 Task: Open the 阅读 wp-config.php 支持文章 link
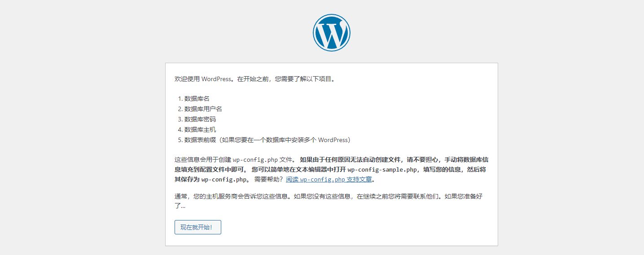329,179
